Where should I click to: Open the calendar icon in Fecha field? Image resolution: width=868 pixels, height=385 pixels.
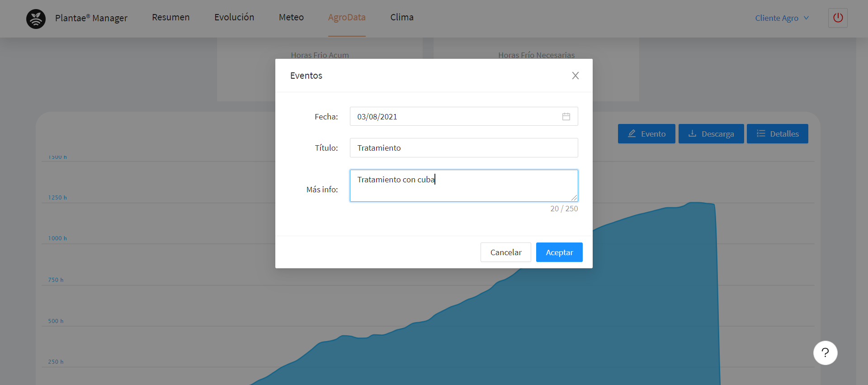click(566, 117)
